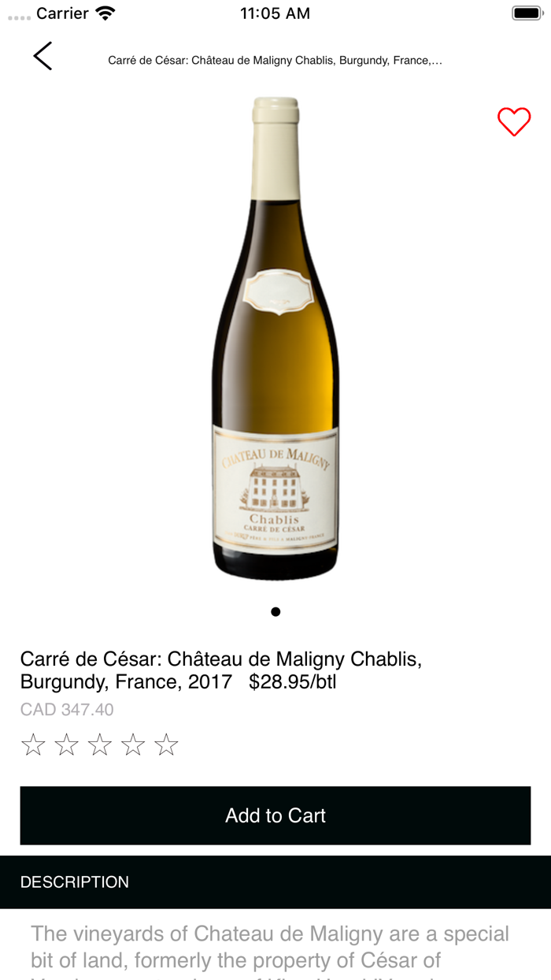This screenshot has height=980, width=551.
Task: Tap the back arrow icon
Action: 43,56
